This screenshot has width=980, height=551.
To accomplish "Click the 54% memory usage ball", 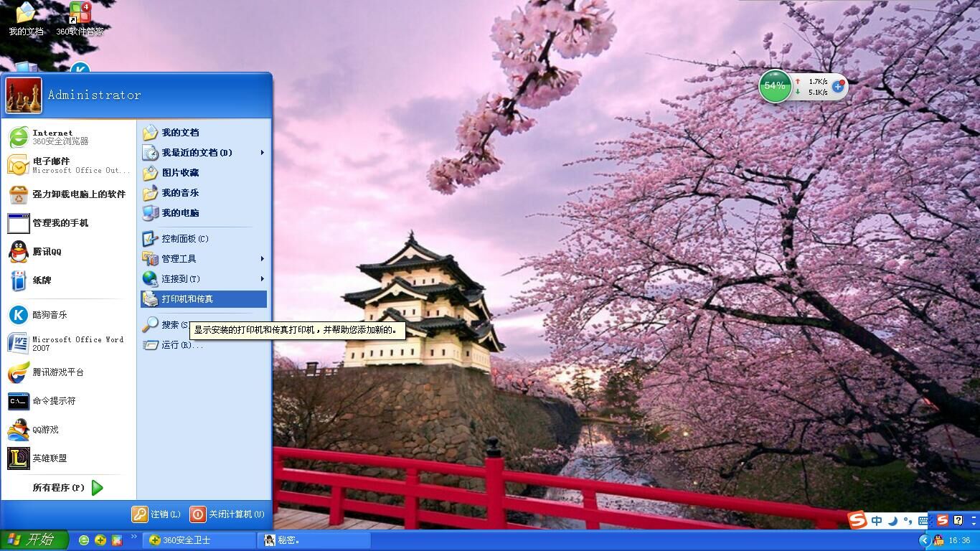I will (x=775, y=85).
